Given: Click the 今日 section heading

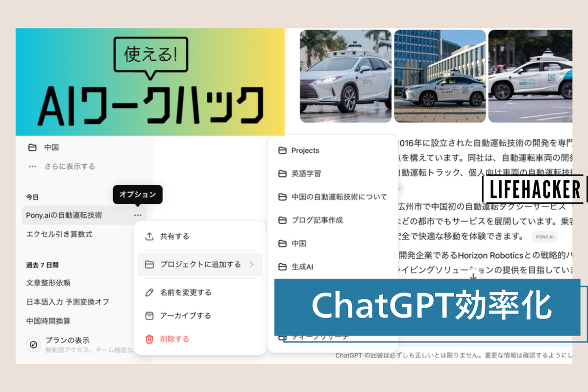Looking at the screenshot, I should [x=32, y=197].
